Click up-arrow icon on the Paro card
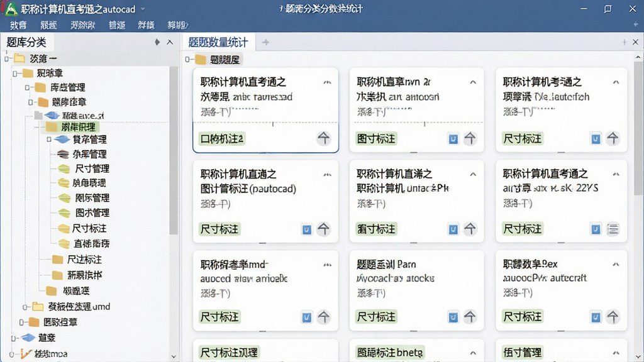 click(470, 317)
